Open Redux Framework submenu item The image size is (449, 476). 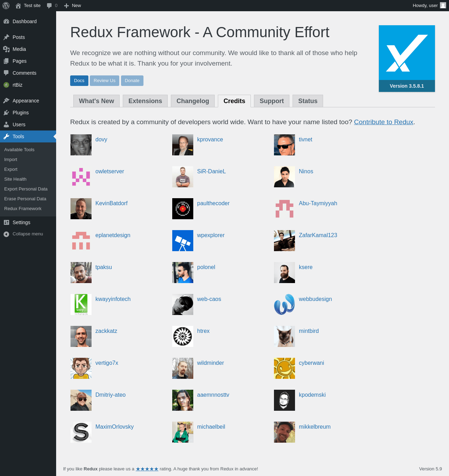pyautogui.click(x=28, y=209)
